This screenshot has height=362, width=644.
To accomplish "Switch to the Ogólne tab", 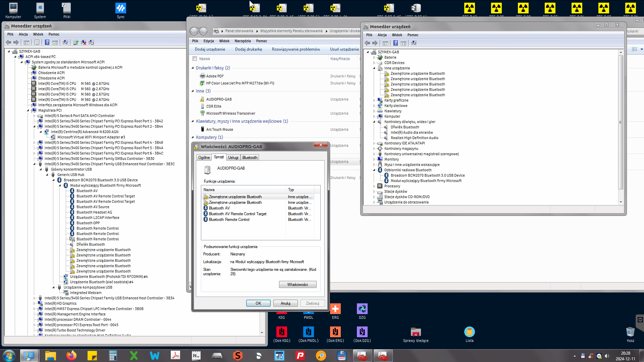I will coord(204,158).
